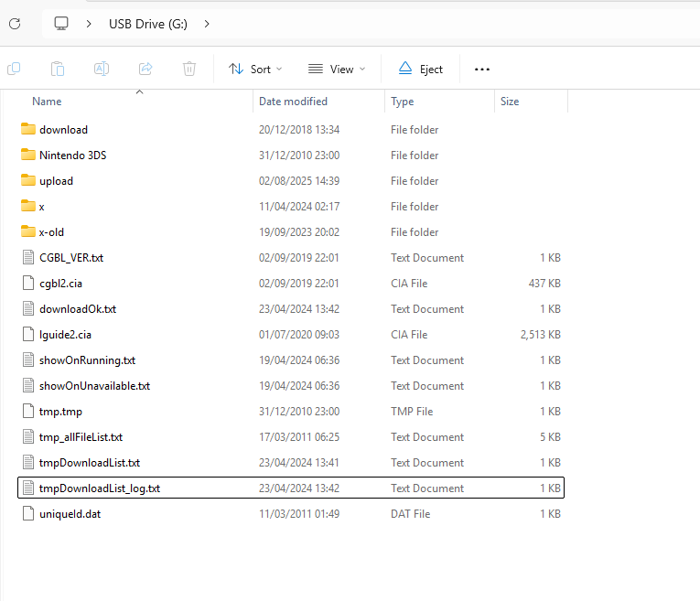Click the Delete trash bin icon
The image size is (700, 601).
pyautogui.click(x=189, y=69)
